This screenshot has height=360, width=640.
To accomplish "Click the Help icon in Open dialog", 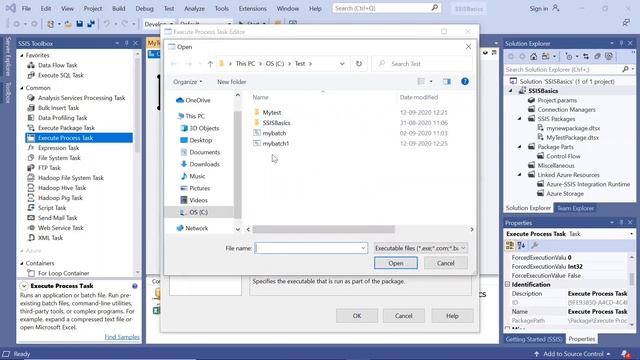I will point(464,82).
